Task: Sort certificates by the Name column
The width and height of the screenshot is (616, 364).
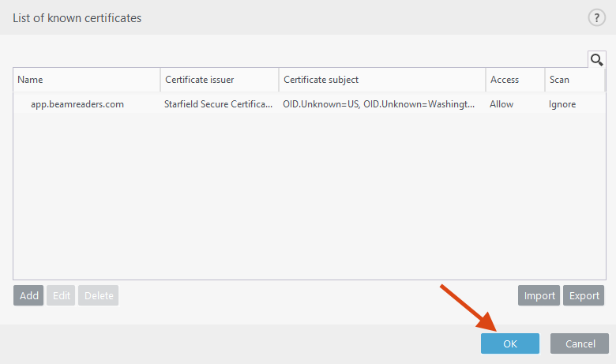Action: point(86,80)
